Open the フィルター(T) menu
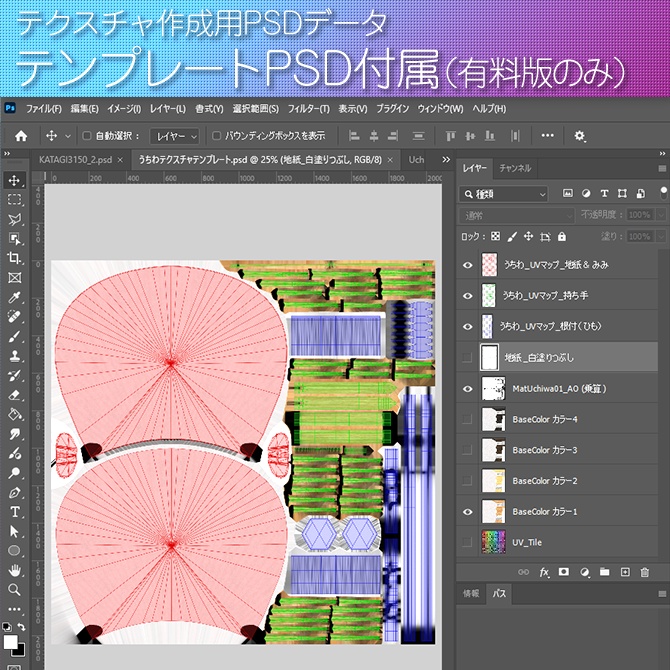Viewport: 670px width, 670px height. (x=309, y=109)
